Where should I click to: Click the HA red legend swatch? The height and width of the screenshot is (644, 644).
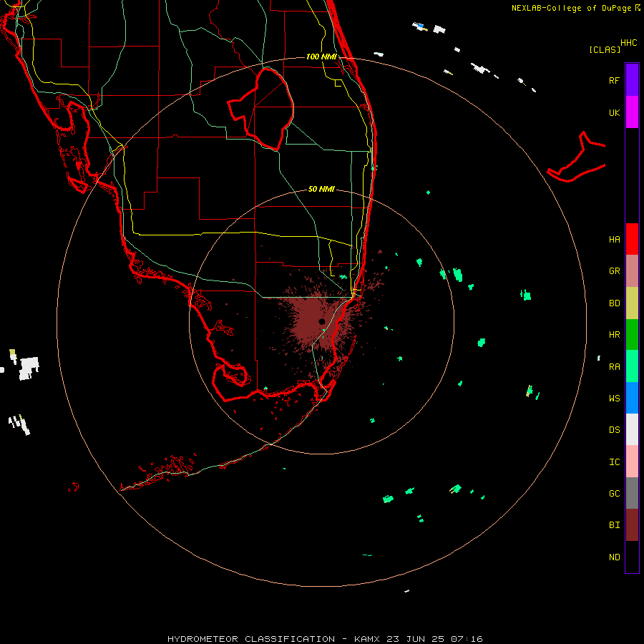click(x=632, y=239)
